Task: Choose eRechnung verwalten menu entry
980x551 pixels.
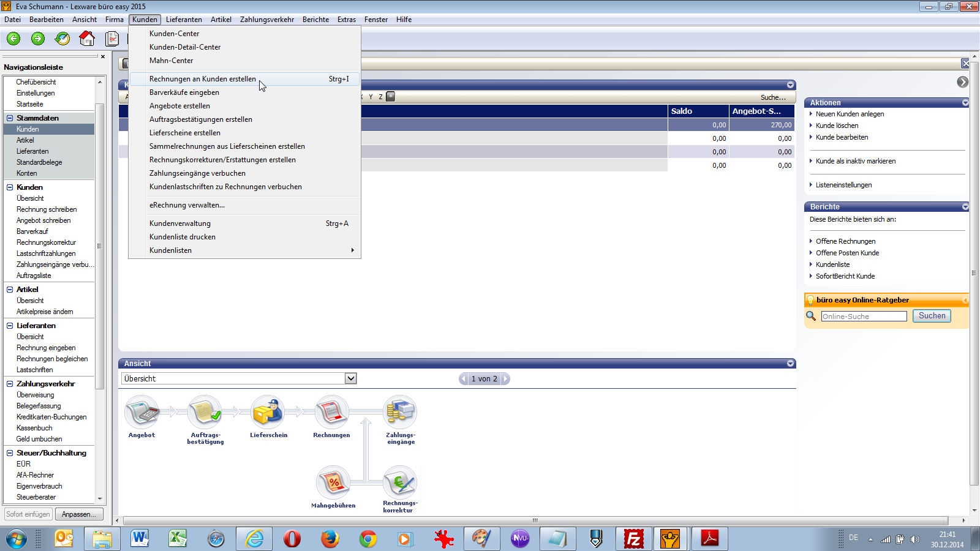Action: [244, 205]
